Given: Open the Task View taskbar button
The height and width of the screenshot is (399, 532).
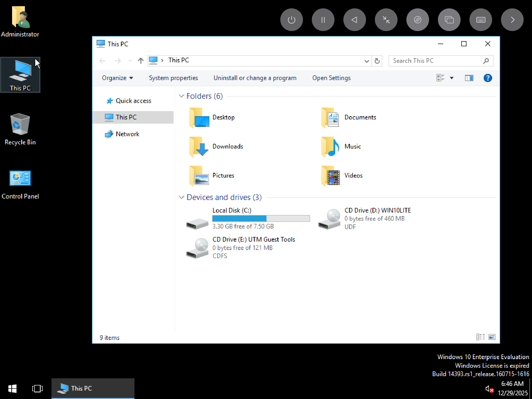Looking at the screenshot, I should [37, 389].
